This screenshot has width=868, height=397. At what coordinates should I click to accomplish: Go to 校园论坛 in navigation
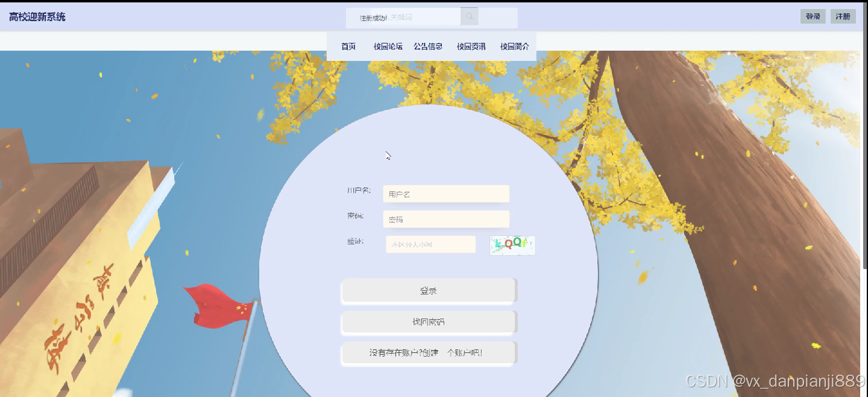pyautogui.click(x=388, y=46)
